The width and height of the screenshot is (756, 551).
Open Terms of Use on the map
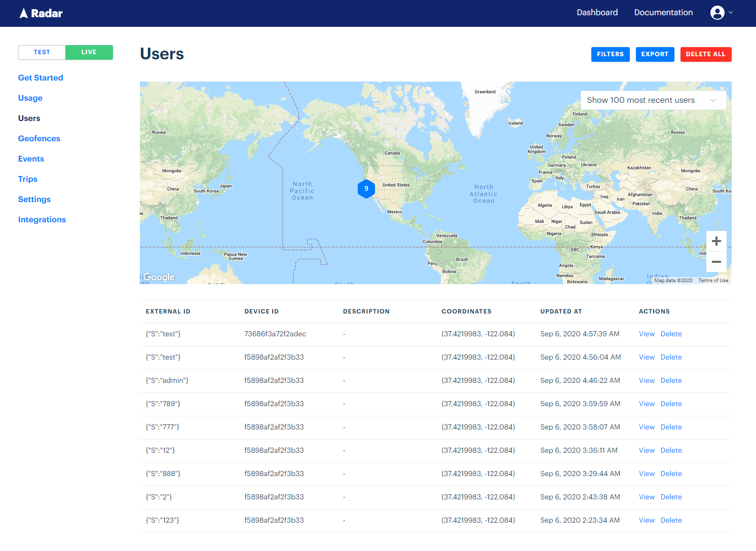click(x=713, y=281)
